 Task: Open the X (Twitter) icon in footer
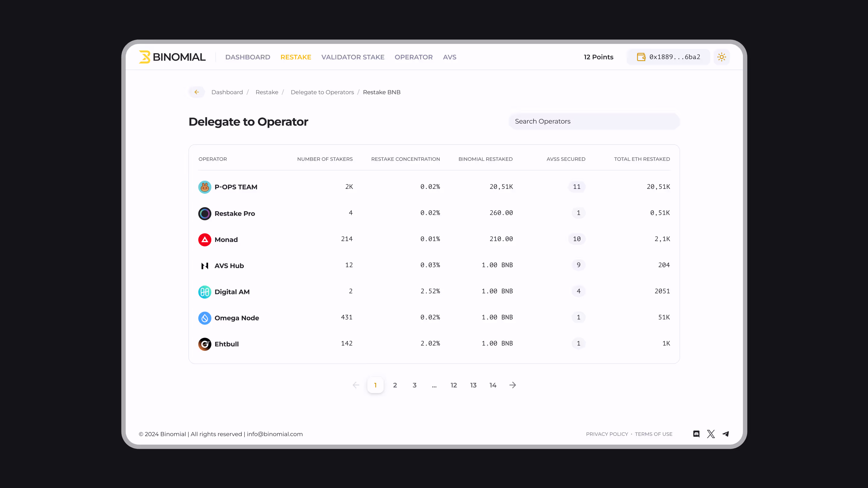[711, 434]
